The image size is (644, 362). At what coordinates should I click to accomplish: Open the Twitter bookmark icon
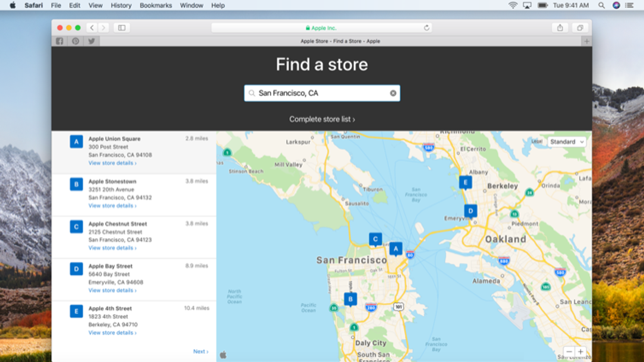point(92,41)
